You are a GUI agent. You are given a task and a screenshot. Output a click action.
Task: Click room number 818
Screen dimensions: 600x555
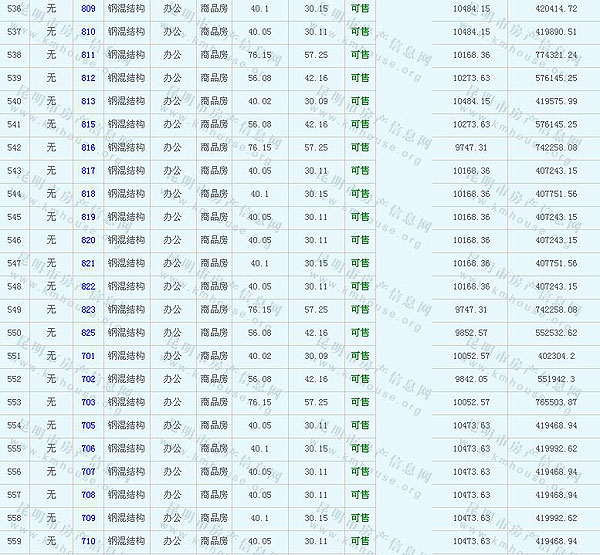[88, 194]
